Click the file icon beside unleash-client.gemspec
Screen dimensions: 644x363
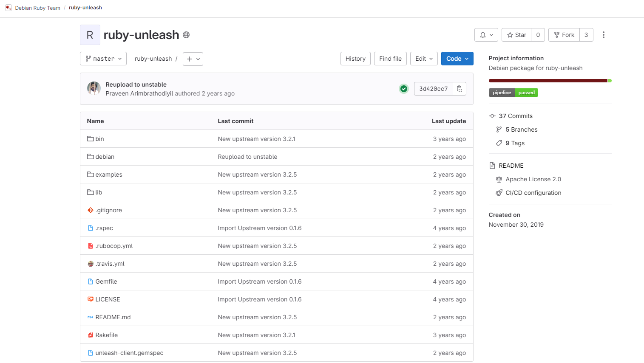[x=91, y=353]
